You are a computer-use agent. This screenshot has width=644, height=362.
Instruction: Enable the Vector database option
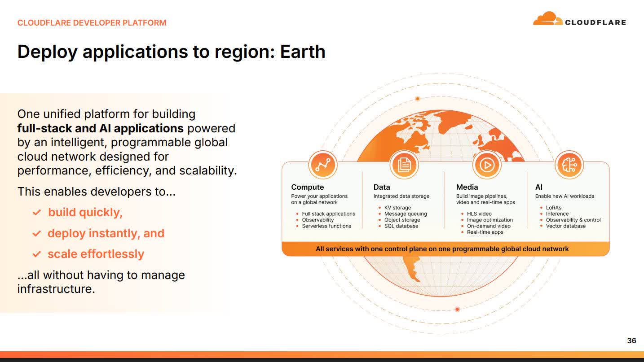click(566, 226)
